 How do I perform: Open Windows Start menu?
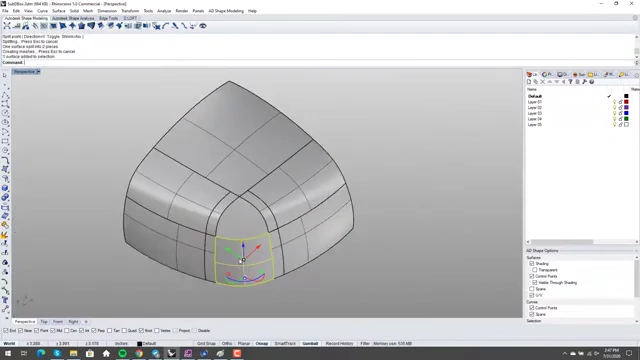[8, 353]
